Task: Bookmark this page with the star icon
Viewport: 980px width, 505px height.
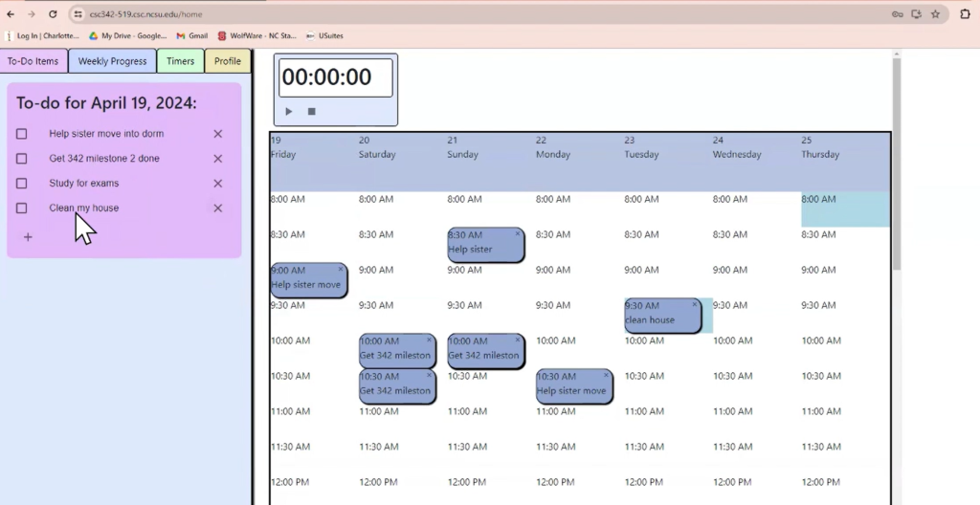Action: pyautogui.click(x=935, y=14)
